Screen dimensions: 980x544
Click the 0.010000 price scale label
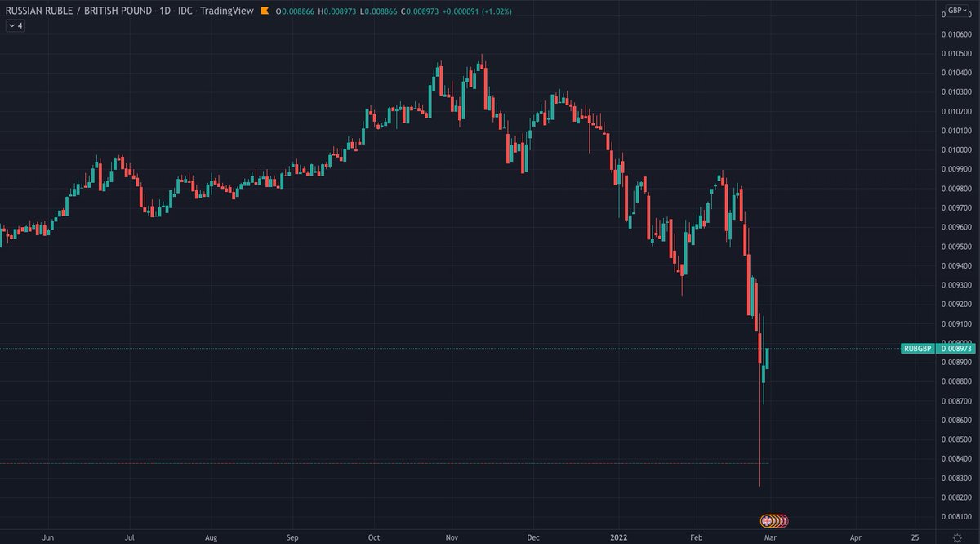point(957,150)
